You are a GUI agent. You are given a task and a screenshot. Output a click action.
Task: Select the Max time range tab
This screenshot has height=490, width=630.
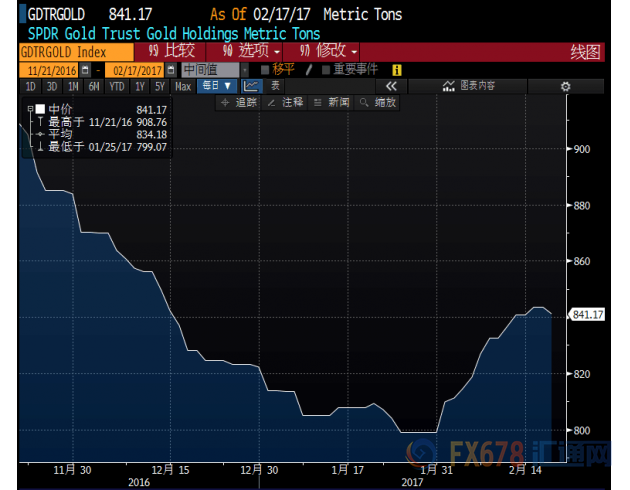183,86
